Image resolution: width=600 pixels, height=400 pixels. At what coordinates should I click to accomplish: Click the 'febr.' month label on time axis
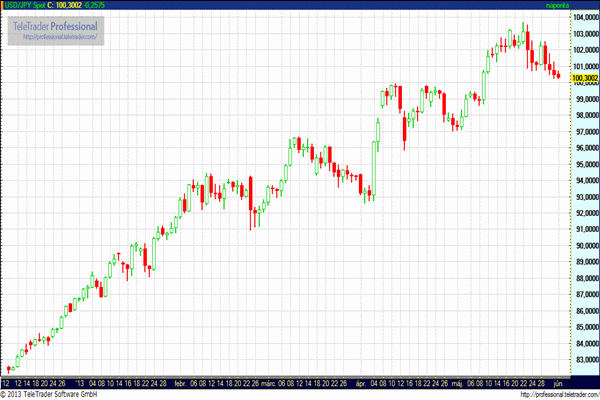click(x=180, y=382)
